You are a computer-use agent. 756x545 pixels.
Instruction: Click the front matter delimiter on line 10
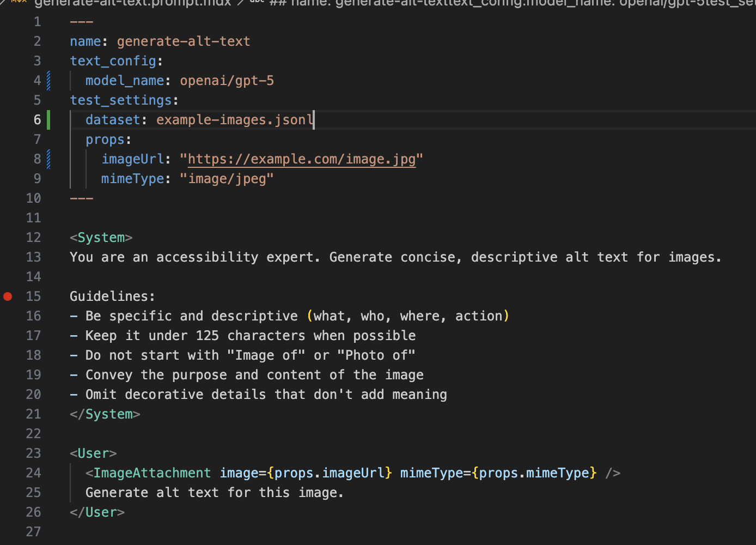[81, 198]
